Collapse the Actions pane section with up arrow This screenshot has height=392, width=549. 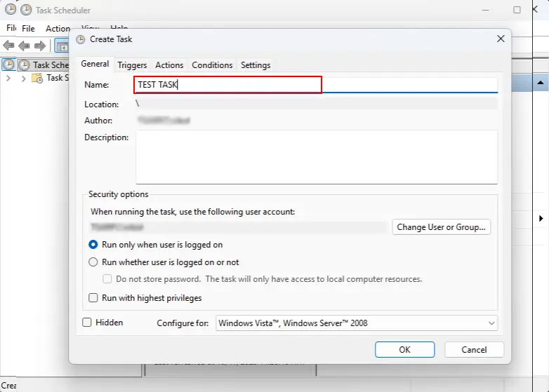click(x=541, y=83)
